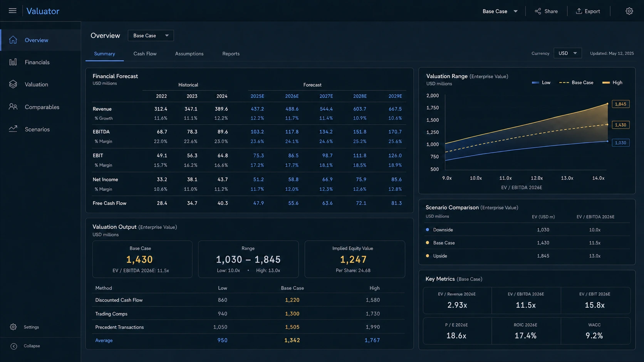Select the Range 1,030 – 1,845 card

point(248,259)
